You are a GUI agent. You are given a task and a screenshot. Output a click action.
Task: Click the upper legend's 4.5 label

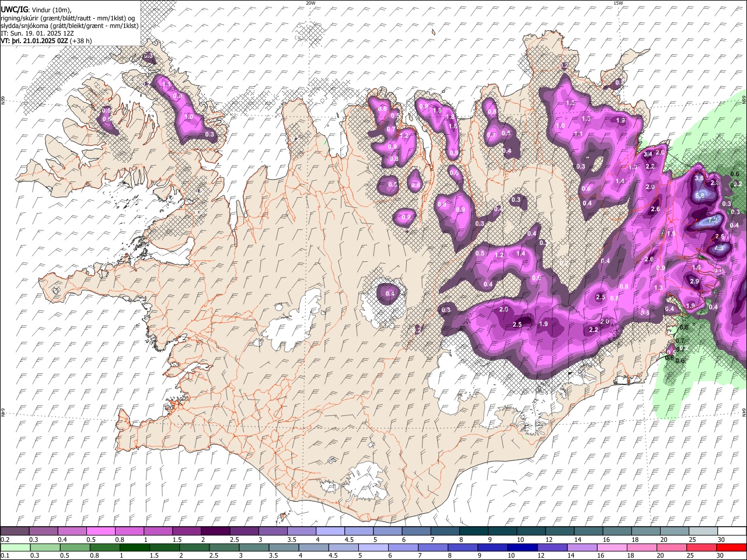pos(349,539)
